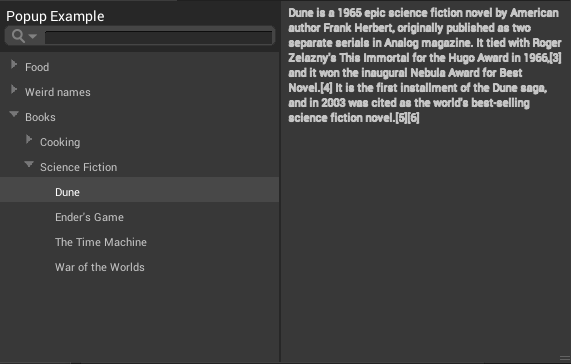
Task: Pick The Time Machine entry
Action: [101, 242]
